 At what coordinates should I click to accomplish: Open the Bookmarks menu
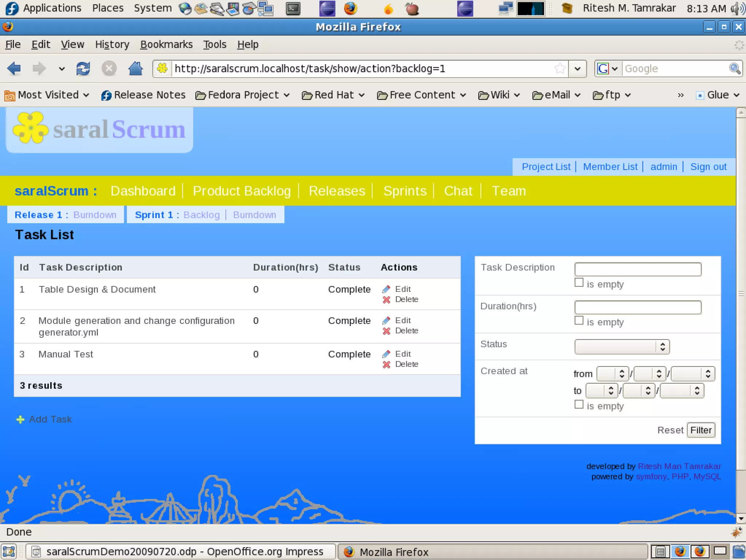(166, 44)
